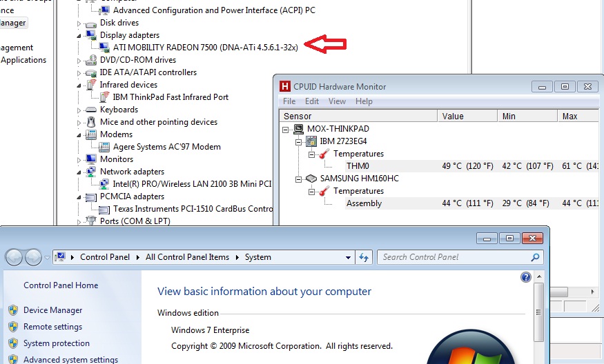Go to All Control Panel Items breadcrumb
The height and width of the screenshot is (364, 604).
point(187,257)
